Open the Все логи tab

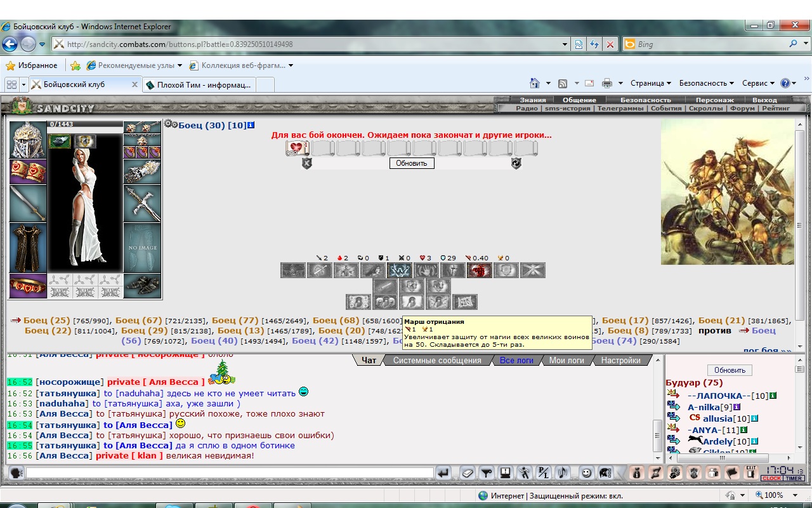[516, 360]
